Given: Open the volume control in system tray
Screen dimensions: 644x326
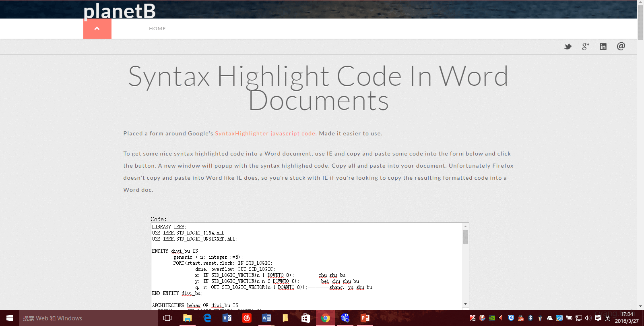Looking at the screenshot, I should pos(588,318).
